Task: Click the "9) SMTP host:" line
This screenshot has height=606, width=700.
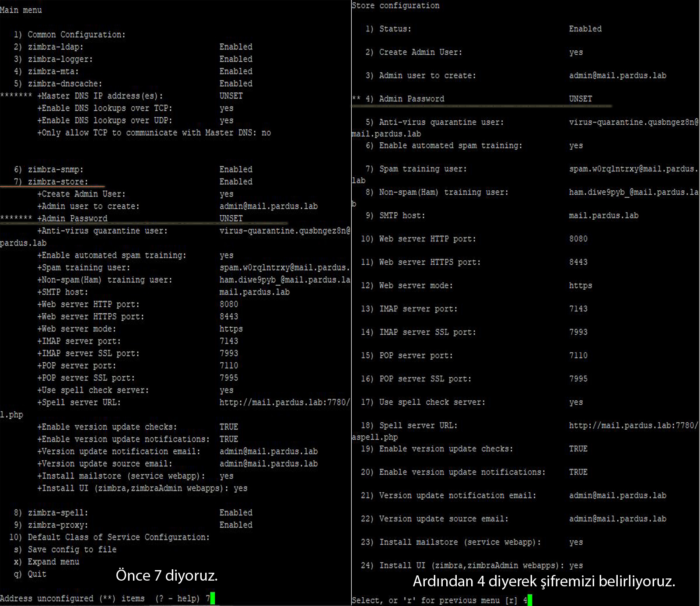Action: 395,215
